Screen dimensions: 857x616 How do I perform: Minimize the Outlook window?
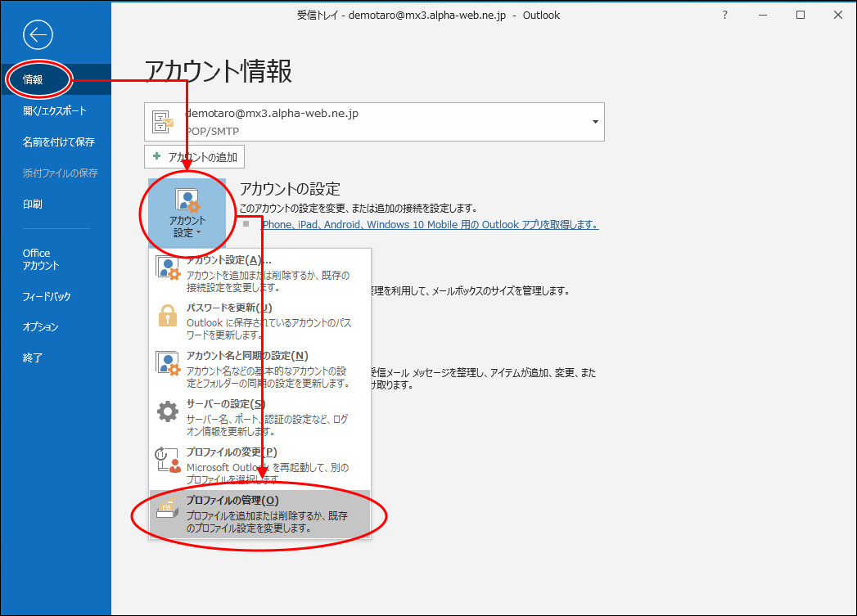click(x=763, y=16)
